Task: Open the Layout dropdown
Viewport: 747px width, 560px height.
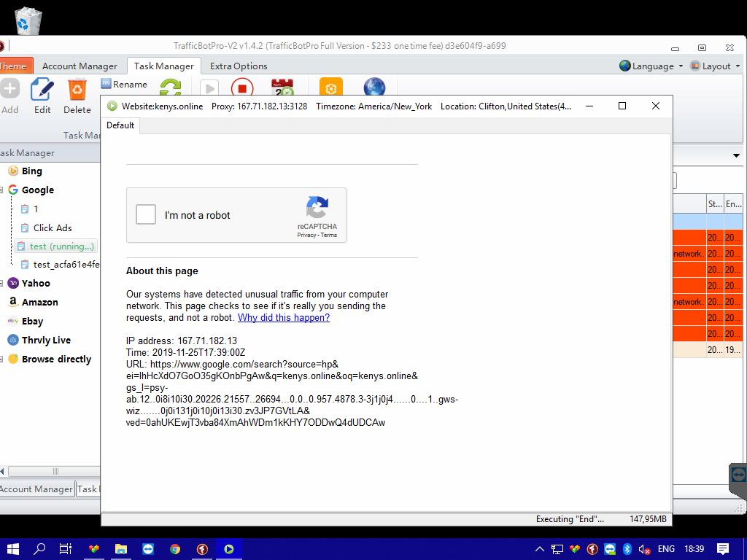Action: click(x=715, y=66)
